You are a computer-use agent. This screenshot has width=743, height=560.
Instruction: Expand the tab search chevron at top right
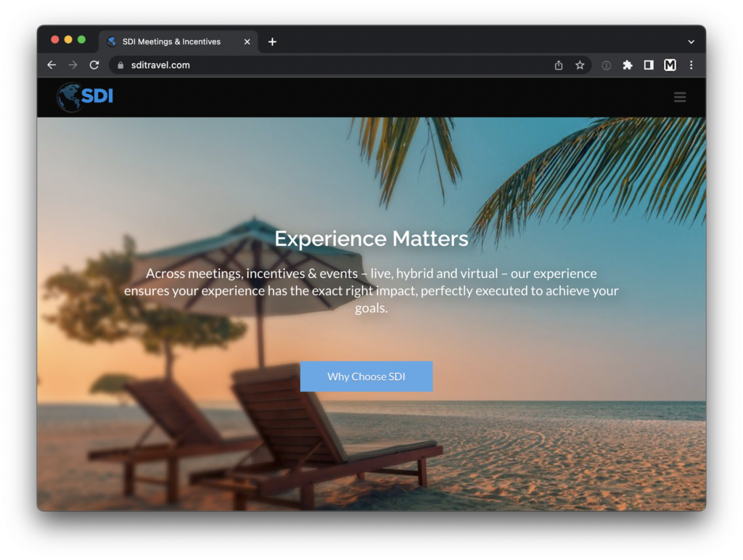691,41
